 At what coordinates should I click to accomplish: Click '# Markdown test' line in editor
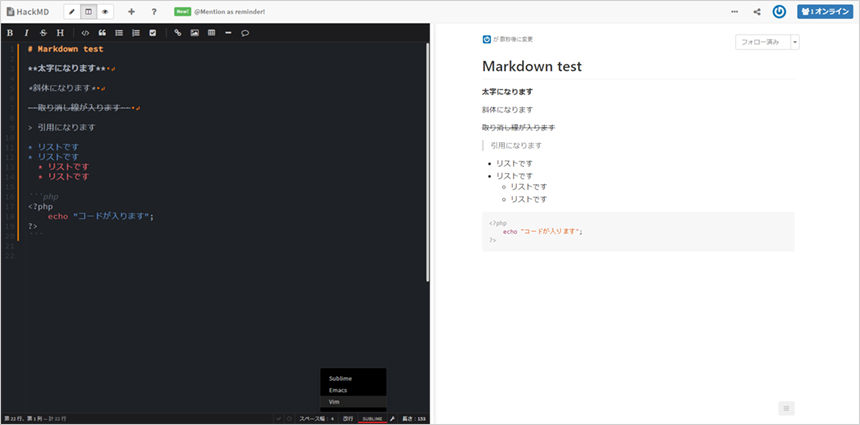click(65, 49)
